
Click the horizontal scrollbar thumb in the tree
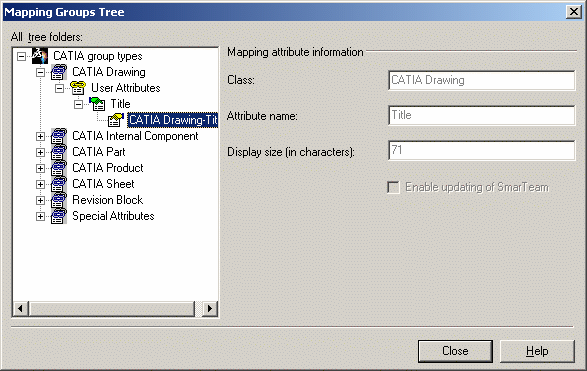[x=112, y=309]
